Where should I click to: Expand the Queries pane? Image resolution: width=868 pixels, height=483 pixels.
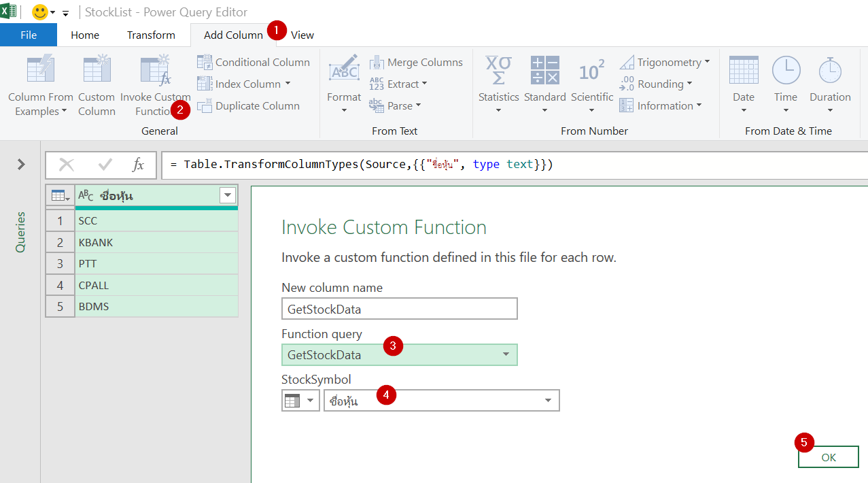pyautogui.click(x=20, y=164)
